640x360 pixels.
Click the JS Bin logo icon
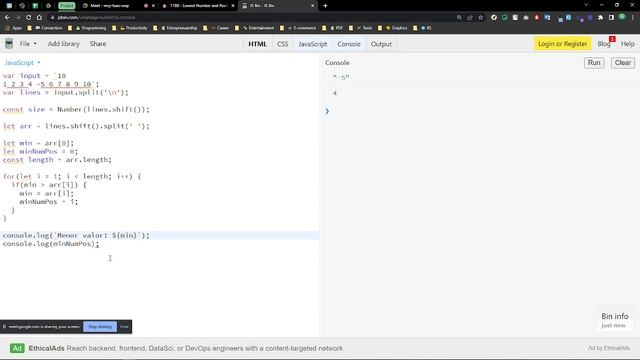(x=9, y=44)
